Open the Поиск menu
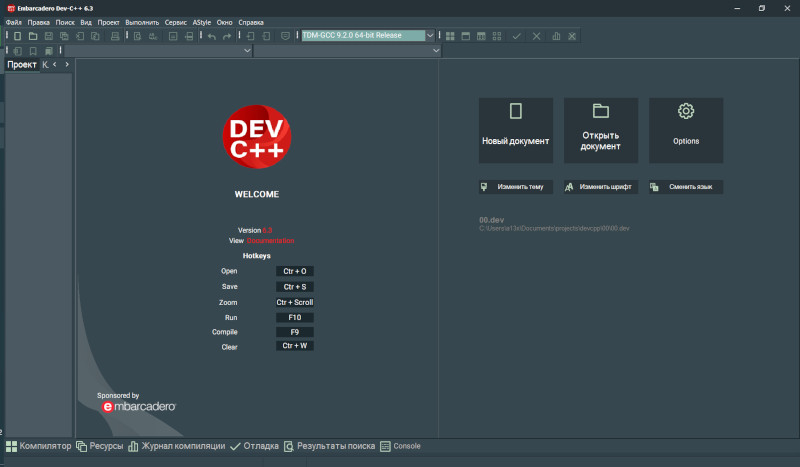 pos(65,22)
